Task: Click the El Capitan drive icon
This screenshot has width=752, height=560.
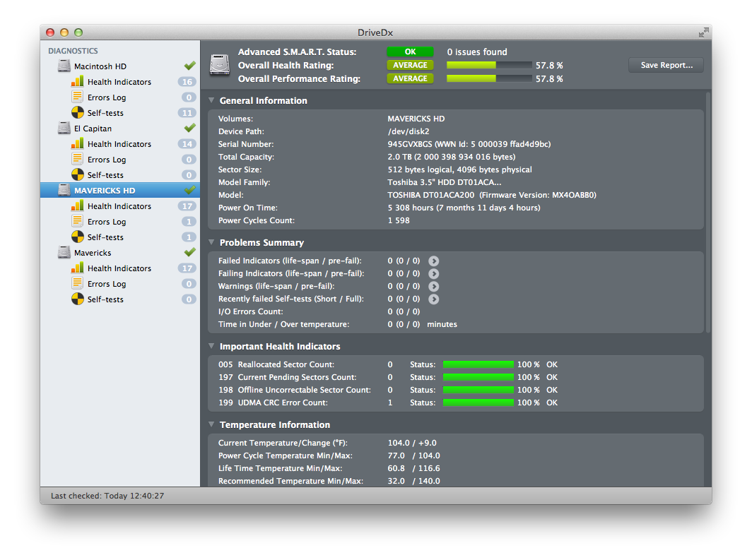Action: pyautogui.click(x=64, y=129)
